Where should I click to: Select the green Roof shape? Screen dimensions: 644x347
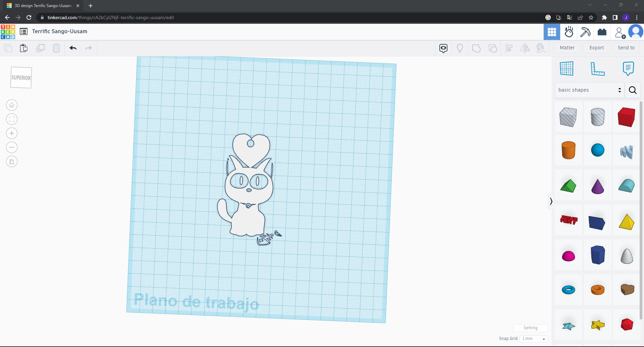pyautogui.click(x=568, y=186)
